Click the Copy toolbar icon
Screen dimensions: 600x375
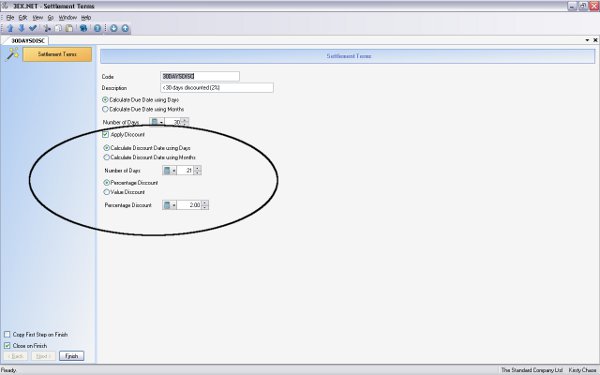[58, 28]
